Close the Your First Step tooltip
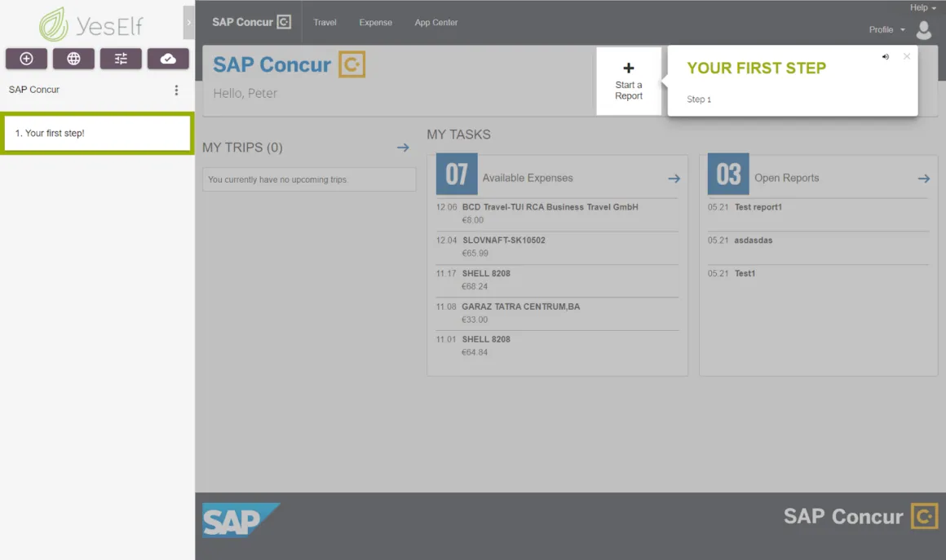The height and width of the screenshot is (560, 946). 906,56
